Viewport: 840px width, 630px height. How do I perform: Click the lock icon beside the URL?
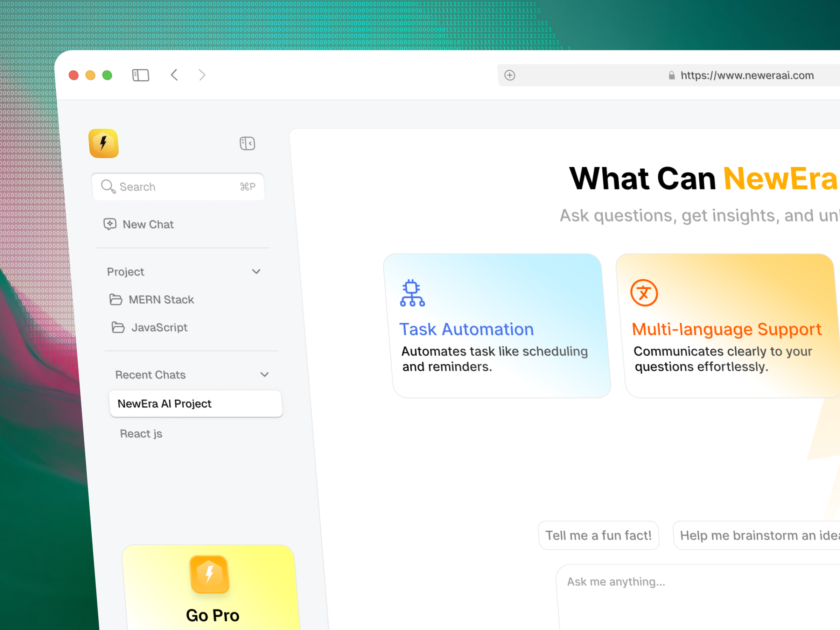[x=671, y=75]
